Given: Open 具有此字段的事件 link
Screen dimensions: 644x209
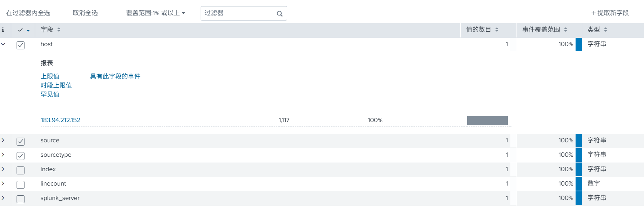Looking at the screenshot, I should click(x=115, y=76).
